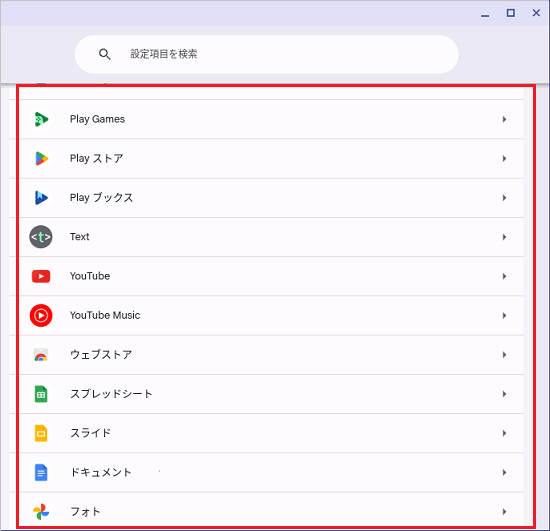Expand the YouTube row arrow

[x=504, y=276]
